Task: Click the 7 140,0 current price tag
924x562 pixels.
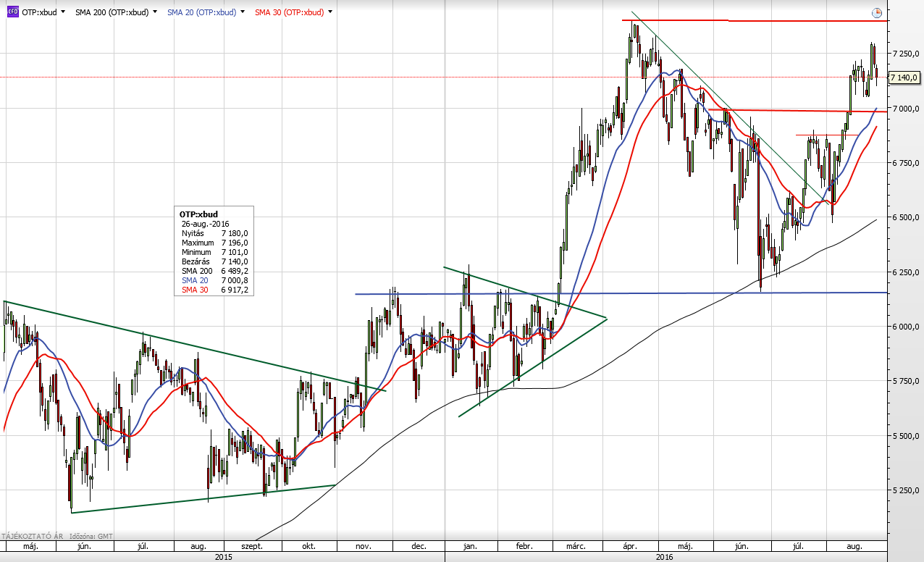Action: pos(904,77)
